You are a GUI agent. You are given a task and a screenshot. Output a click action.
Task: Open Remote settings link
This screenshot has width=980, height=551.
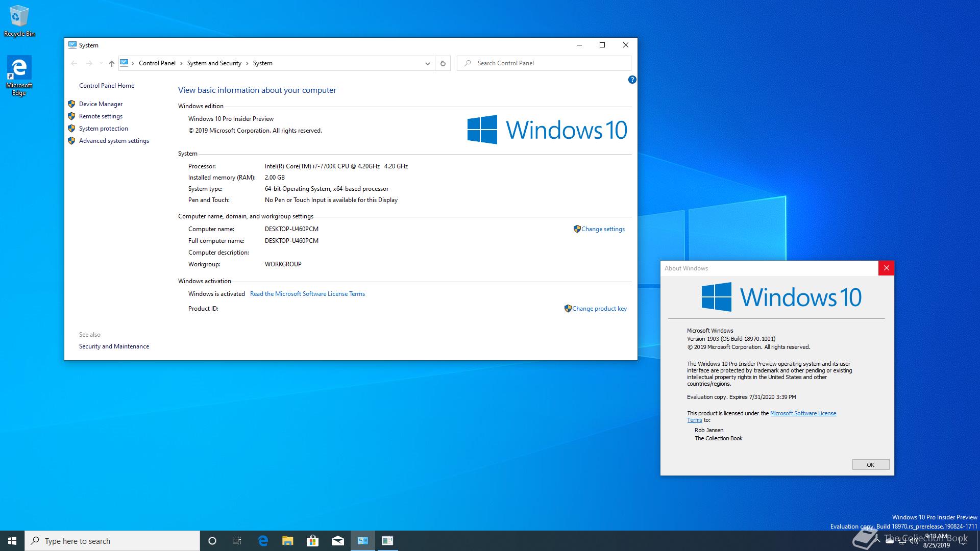101,116
